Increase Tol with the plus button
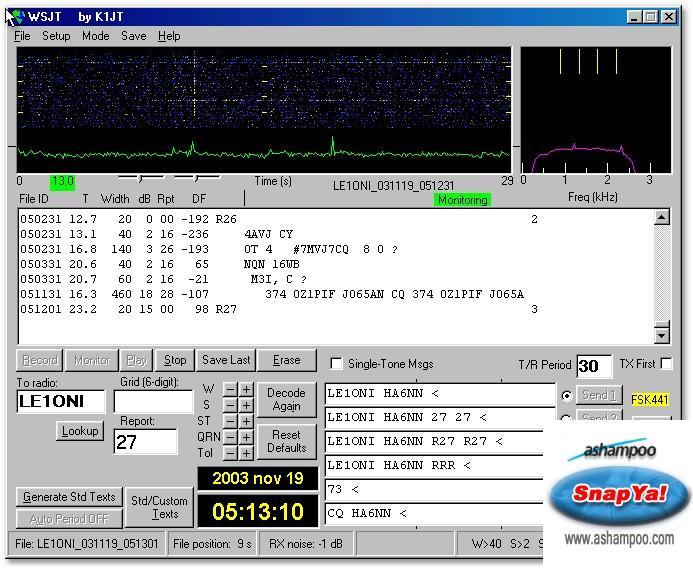693x570 pixels. 246,453
